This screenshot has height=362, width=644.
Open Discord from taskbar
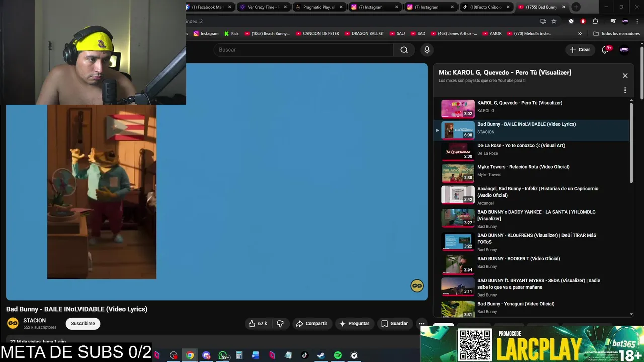pyautogui.click(x=206, y=355)
